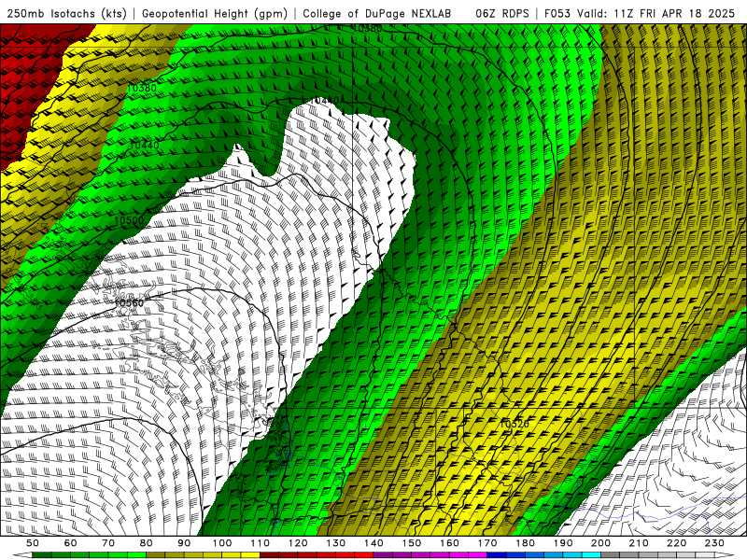The image size is (747, 560).
Task: Click the 160 value on the colorbar scale
Action: coord(449,543)
